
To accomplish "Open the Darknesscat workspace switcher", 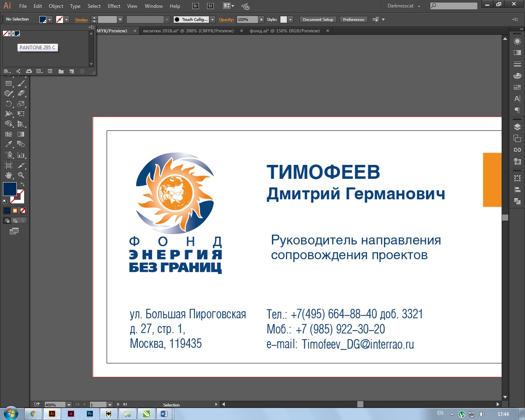I will [404, 6].
